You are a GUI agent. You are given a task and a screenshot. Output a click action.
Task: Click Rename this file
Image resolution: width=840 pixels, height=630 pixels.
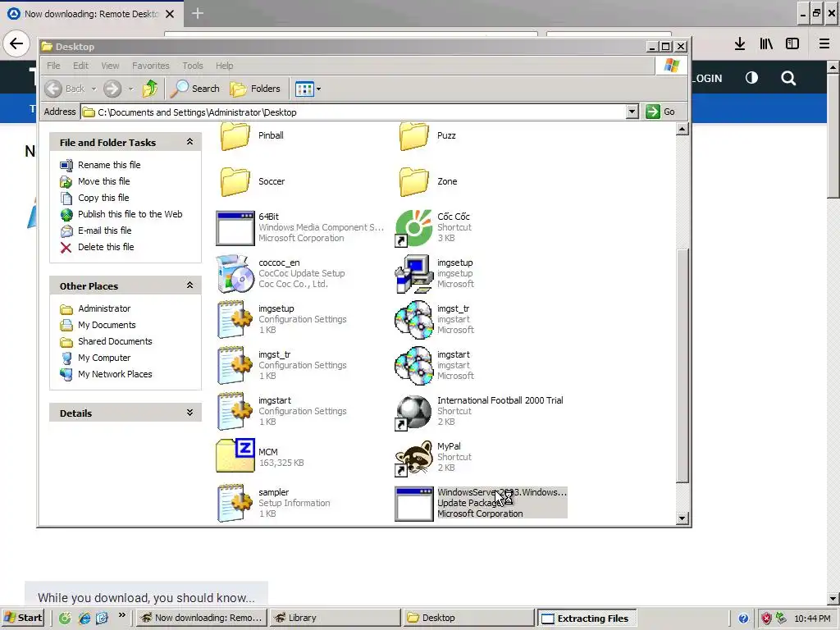(x=109, y=165)
